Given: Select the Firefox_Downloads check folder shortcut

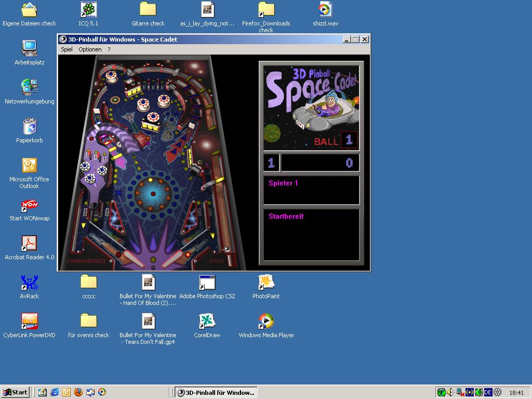Looking at the screenshot, I should click(x=266, y=18).
